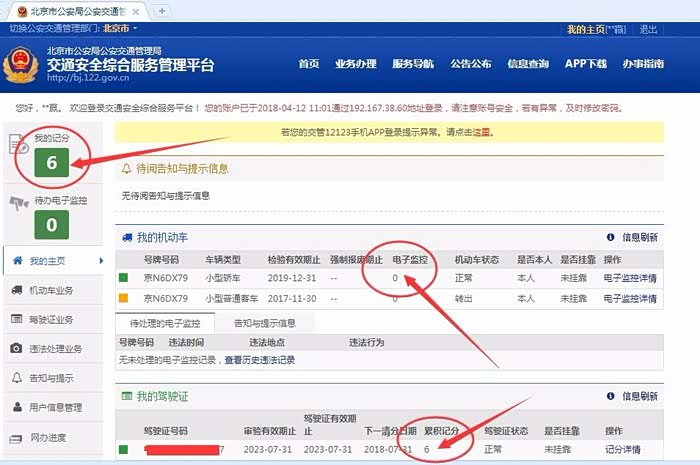The image size is (700, 465).
Task: Open 驾驶证业务 from sidebar
Action: coord(50,319)
